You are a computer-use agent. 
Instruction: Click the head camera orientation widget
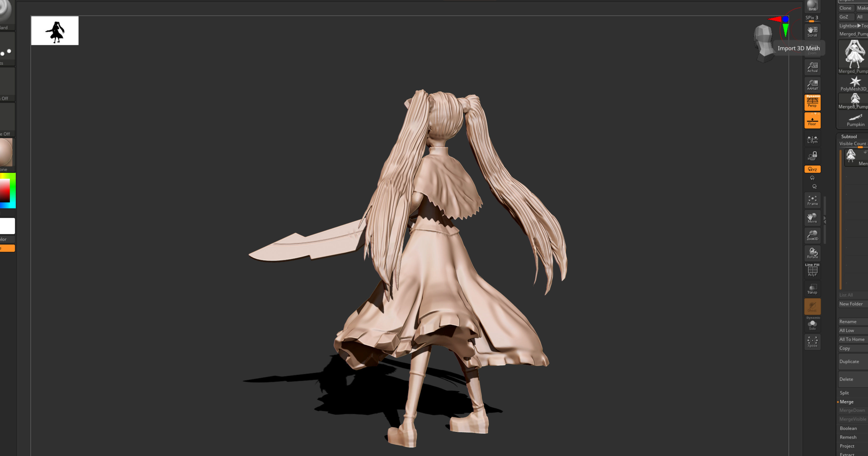click(764, 44)
